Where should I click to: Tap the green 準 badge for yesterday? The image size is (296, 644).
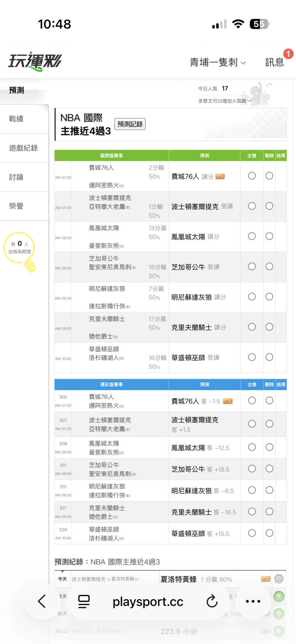(279, 597)
